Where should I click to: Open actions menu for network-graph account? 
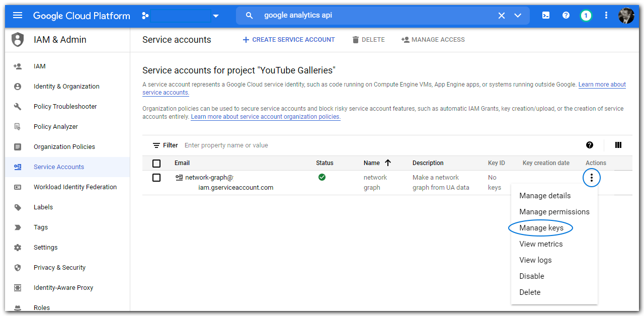[x=592, y=178]
